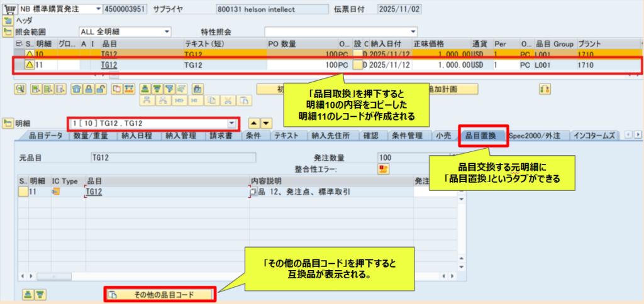Viewport: 644px width, 304px height.
Task: Select the previous item up-arrow button
Action: tap(255, 123)
